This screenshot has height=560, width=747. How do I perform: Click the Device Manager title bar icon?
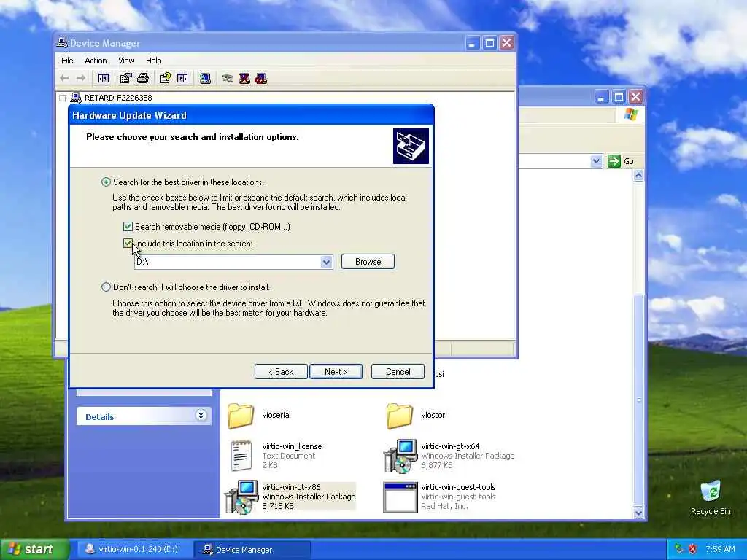62,42
